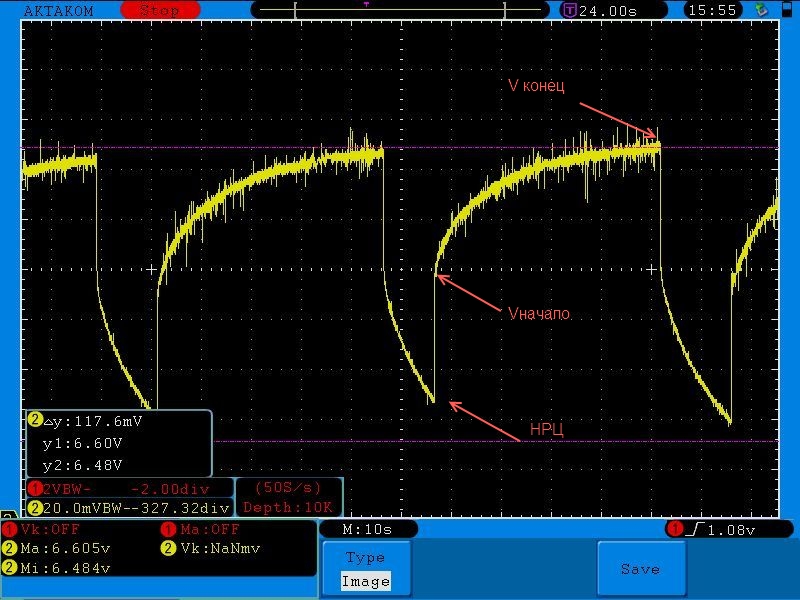Click the 50S/s sample rate readout

(289, 488)
